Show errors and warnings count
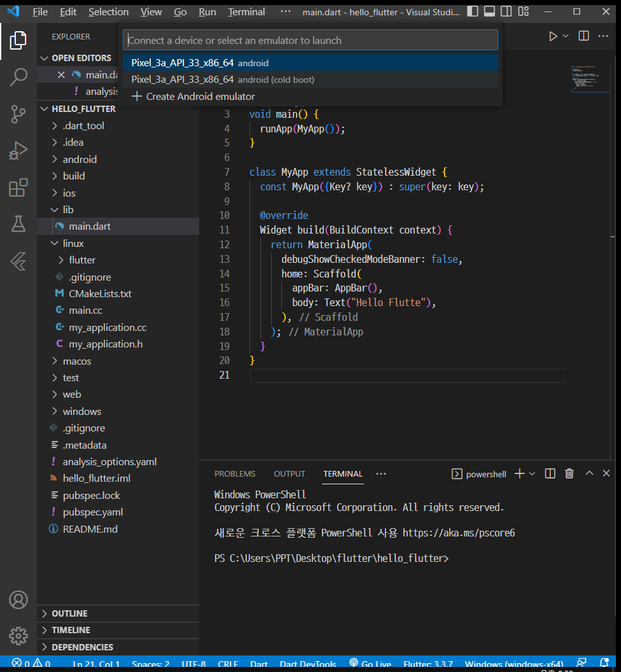 [x=31, y=664]
